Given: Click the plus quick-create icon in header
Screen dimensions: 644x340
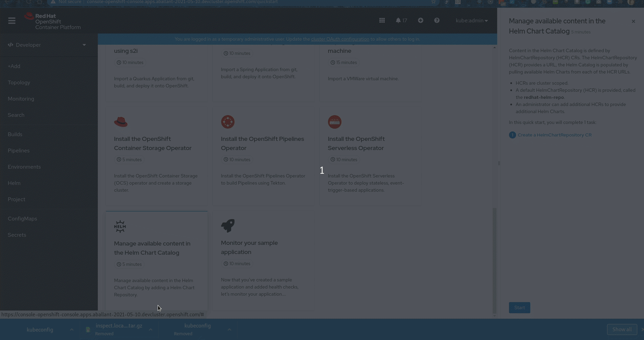Looking at the screenshot, I should click(x=421, y=20).
